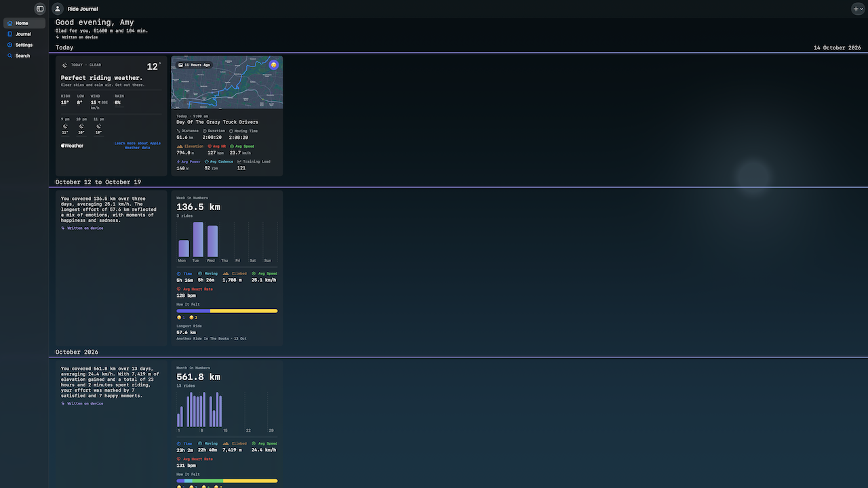The image size is (868, 488).
Task: Click the Elevation mountain icon on ride card
Action: (180, 146)
